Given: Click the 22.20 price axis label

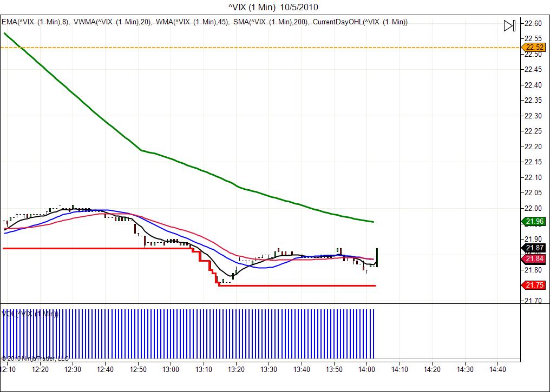Looking at the screenshot, I should 533,147.
